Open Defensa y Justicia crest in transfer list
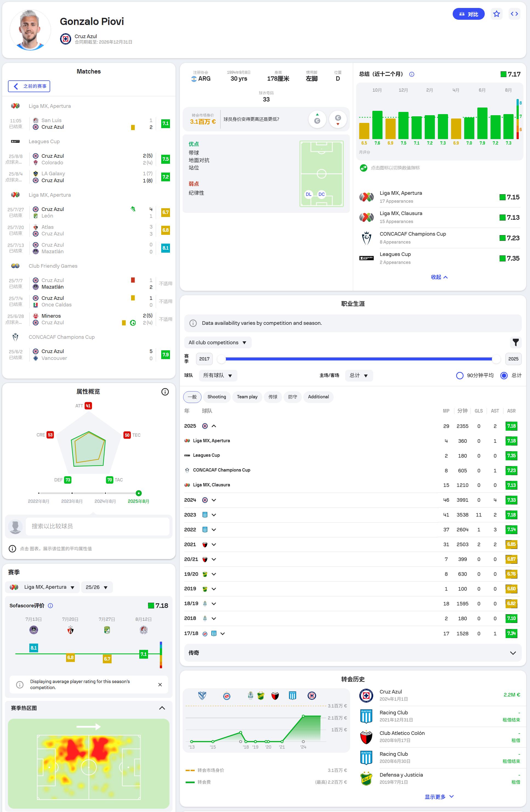 pyautogui.click(x=366, y=778)
